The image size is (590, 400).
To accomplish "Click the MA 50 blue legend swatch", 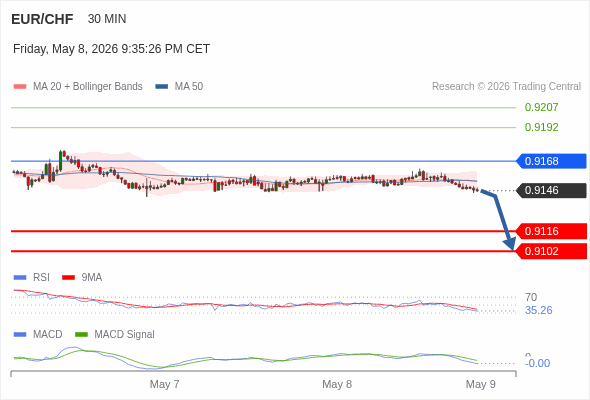I will (x=161, y=87).
